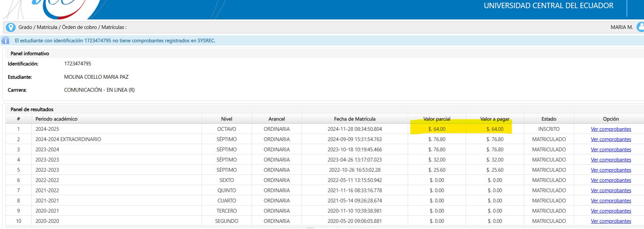
Task: Click date 2023-10-18 10:19:45.466
Action: 355,150
